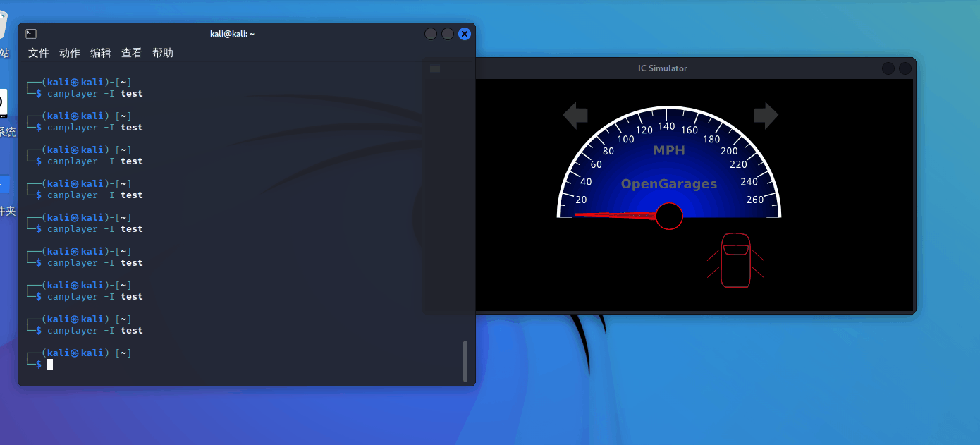This screenshot has height=445, width=980.
Task: Open the 文件 menu in the terminal
Action: coord(39,53)
